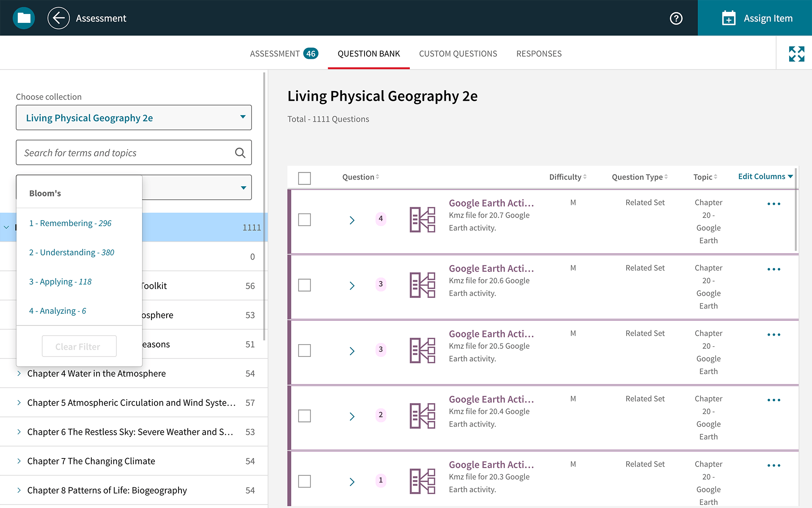Image resolution: width=812 pixels, height=508 pixels.
Task: Expand Chapter 7 The Changing Climate topic
Action: click(19, 461)
